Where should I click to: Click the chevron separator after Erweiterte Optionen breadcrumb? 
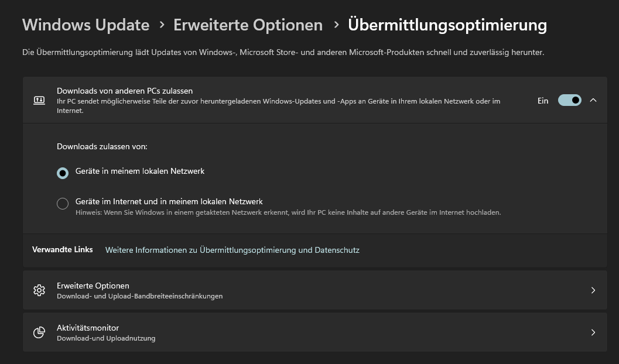336,25
